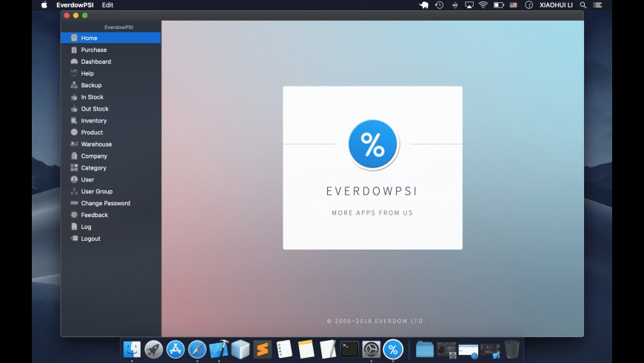Open the Backup sidebar icon

[x=74, y=85]
